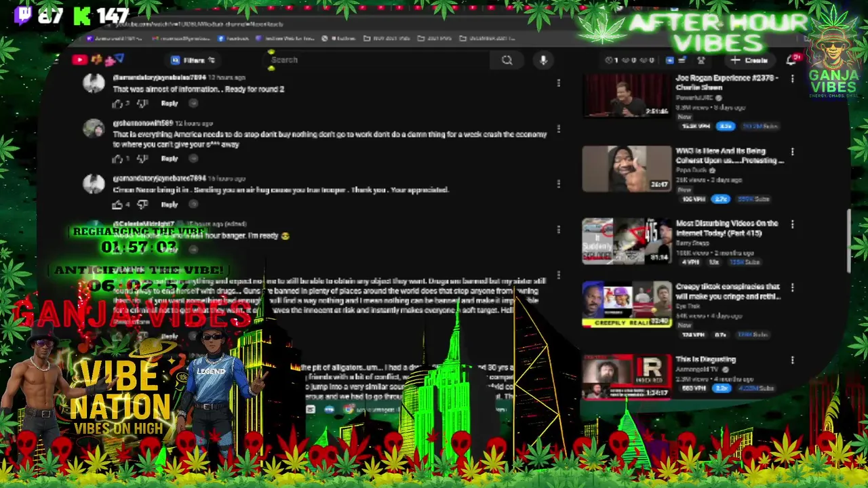Open more options for Joe Rogan video

(792, 79)
